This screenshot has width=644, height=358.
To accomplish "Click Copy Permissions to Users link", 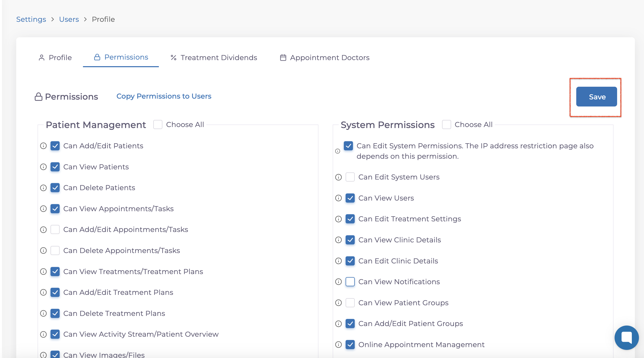I will [164, 96].
